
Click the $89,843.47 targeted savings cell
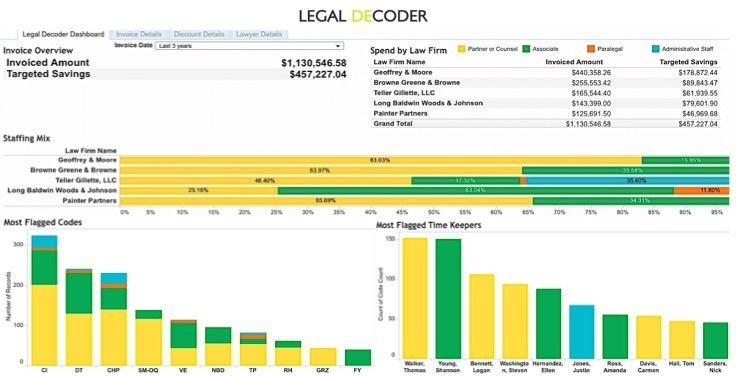tap(700, 83)
